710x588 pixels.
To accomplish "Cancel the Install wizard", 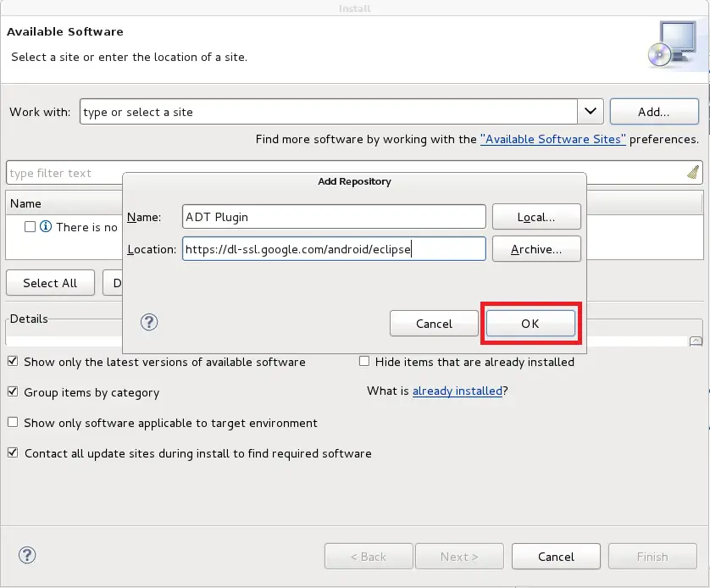I will pyautogui.click(x=556, y=557).
